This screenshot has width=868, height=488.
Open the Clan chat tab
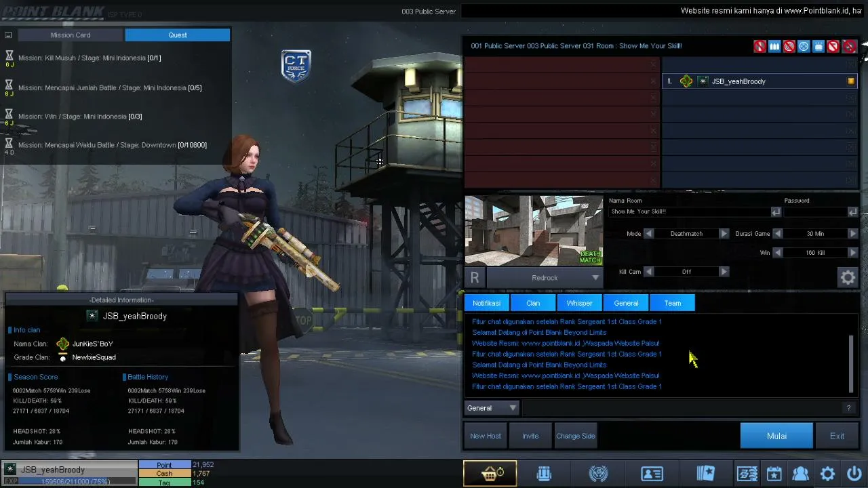pos(533,303)
